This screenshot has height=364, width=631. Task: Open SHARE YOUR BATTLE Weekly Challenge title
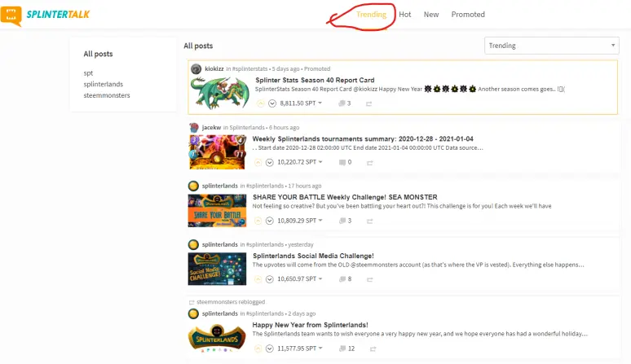(345, 197)
